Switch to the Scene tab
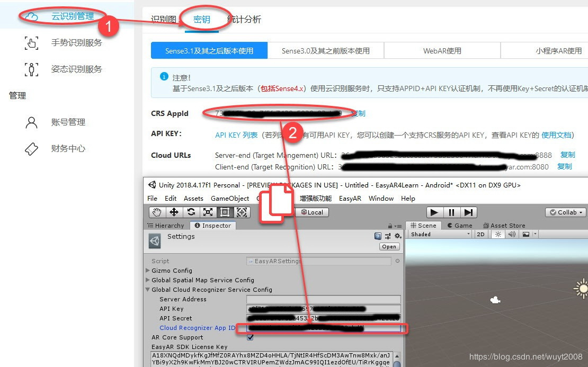Image resolution: width=588 pixels, height=367 pixels. click(x=423, y=226)
